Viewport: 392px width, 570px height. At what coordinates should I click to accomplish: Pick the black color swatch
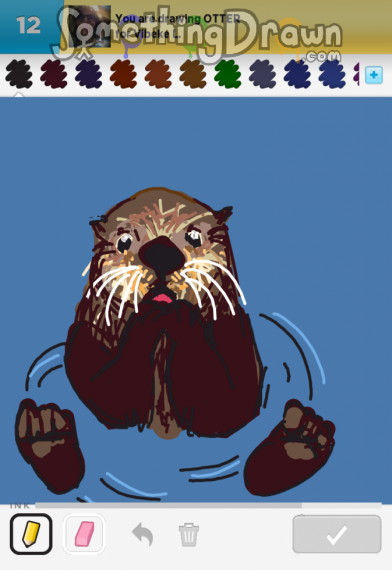pyautogui.click(x=19, y=75)
